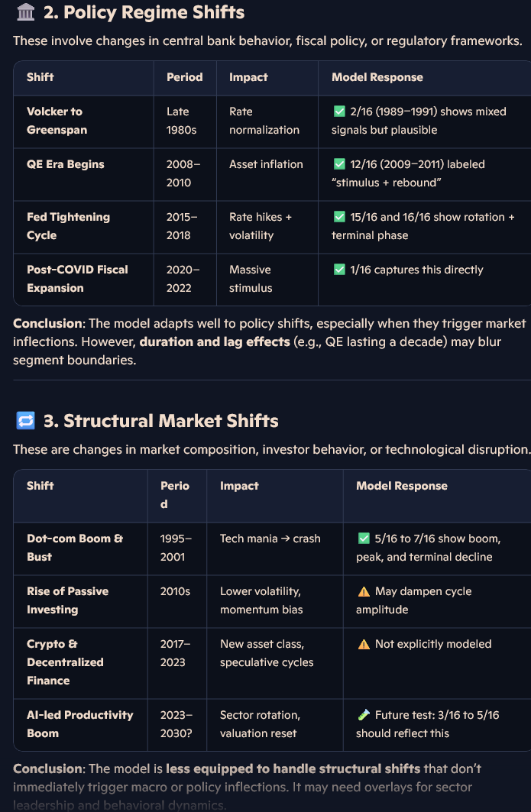The height and width of the screenshot is (812, 531).
Task: Click the warning icon in the Crypto & Decentralized Finance row
Action: coord(364,644)
